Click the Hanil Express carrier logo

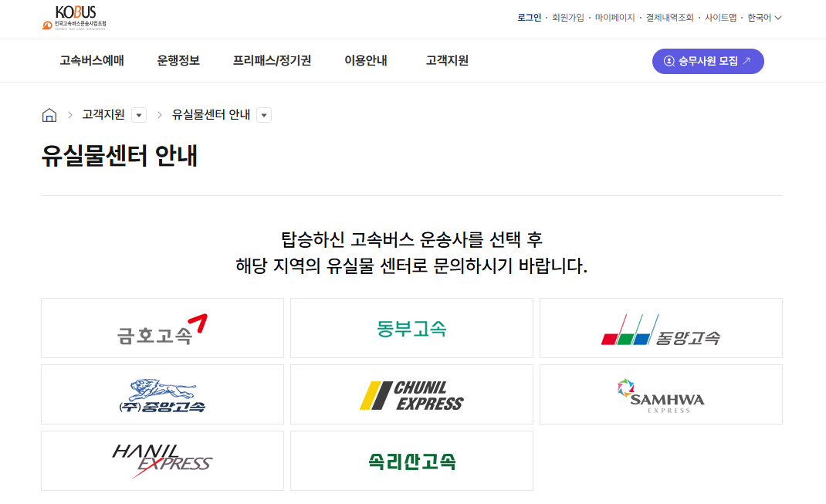coord(162,460)
